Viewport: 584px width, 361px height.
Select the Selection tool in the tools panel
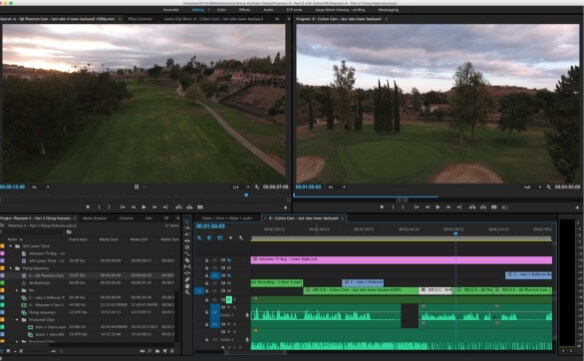pos(187,221)
